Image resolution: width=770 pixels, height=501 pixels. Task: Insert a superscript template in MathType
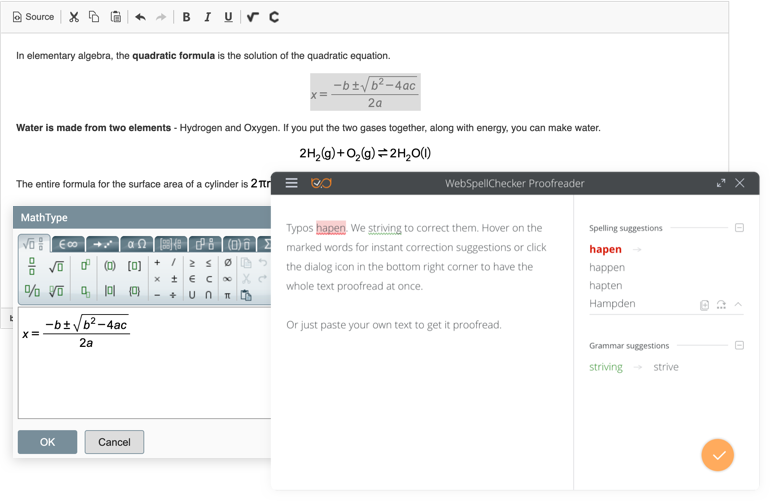point(85,266)
